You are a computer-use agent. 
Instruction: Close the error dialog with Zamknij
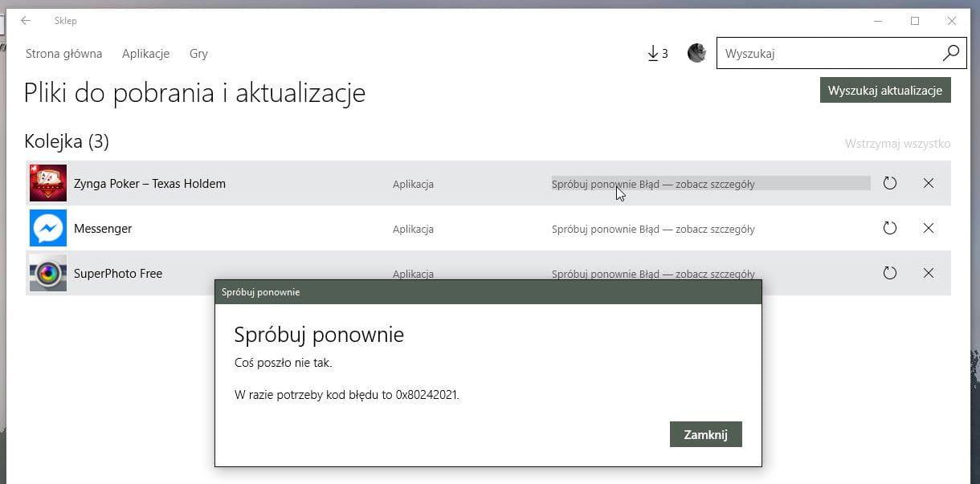705,434
